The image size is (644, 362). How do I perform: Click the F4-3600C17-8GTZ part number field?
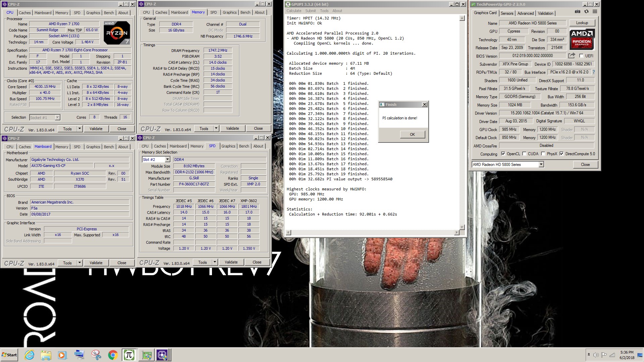pos(194,184)
